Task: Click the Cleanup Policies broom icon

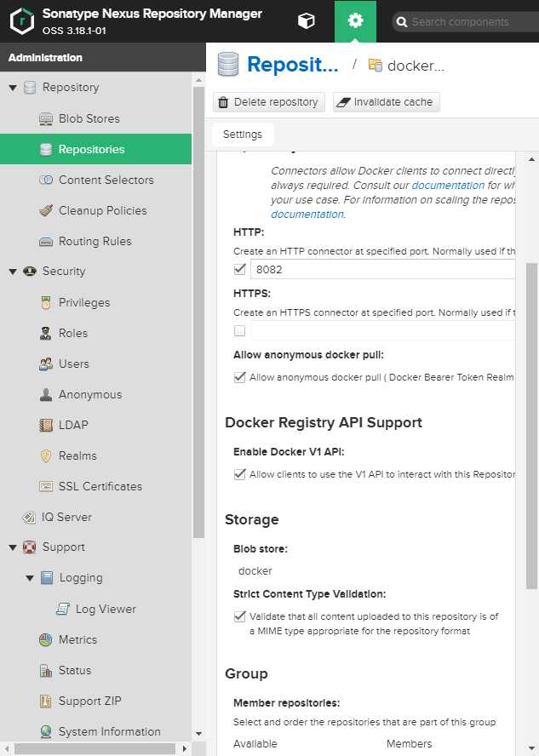Action: pyautogui.click(x=46, y=210)
